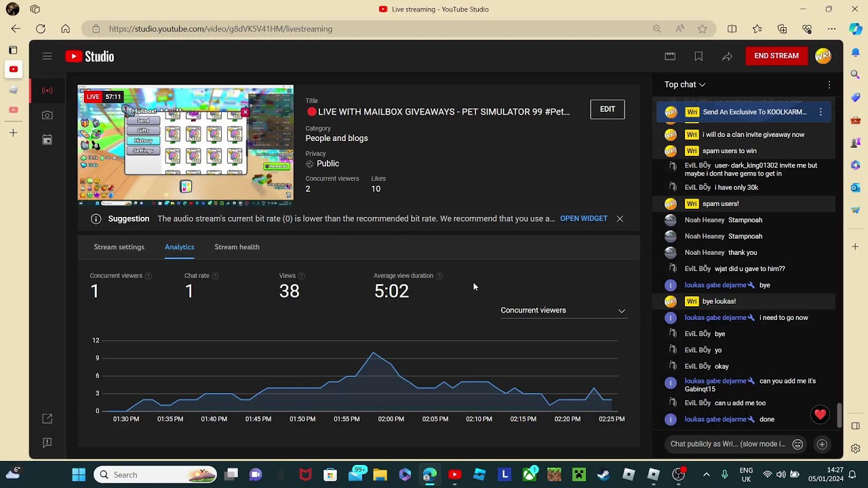The width and height of the screenshot is (868, 488).
Task: Click the OPEN WIDGET link
Action: point(583,219)
